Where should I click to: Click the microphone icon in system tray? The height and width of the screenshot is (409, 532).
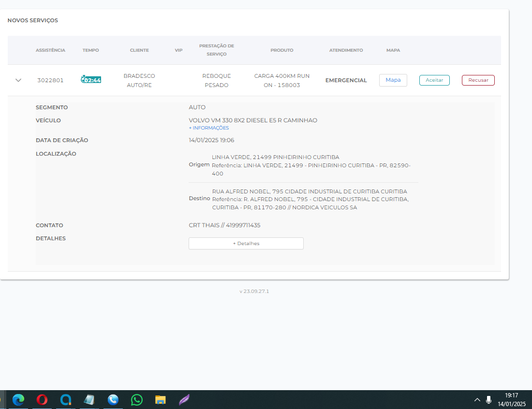[x=488, y=400]
